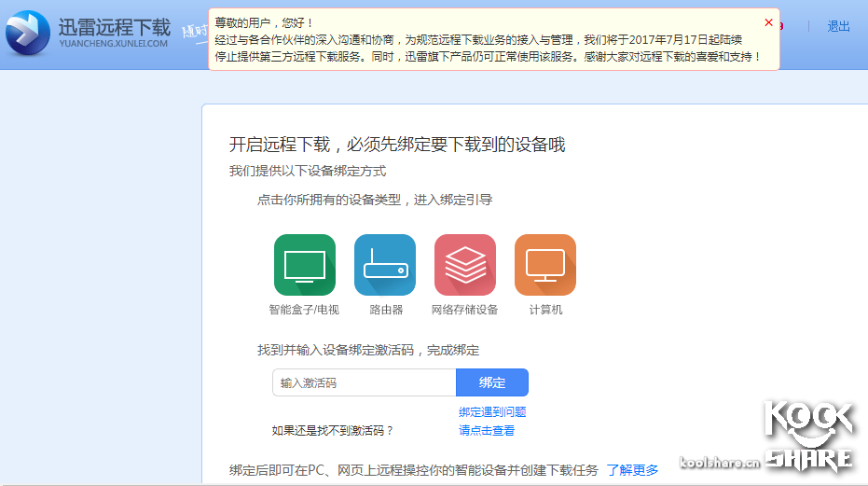Screen dimensions: 868x486
Task: Open the 了解更多 link
Action: click(632, 470)
